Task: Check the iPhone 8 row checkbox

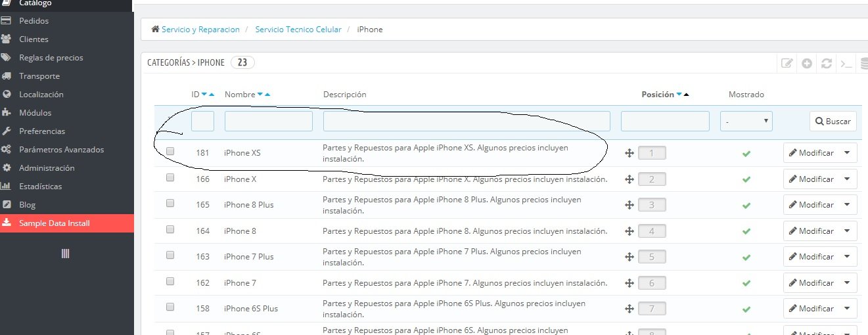Action: pyautogui.click(x=170, y=229)
